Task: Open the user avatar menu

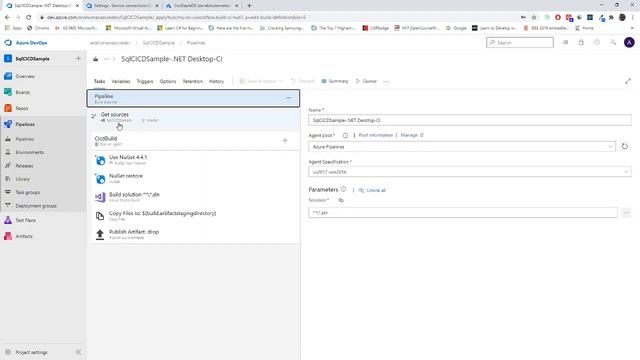Action: click(x=629, y=42)
